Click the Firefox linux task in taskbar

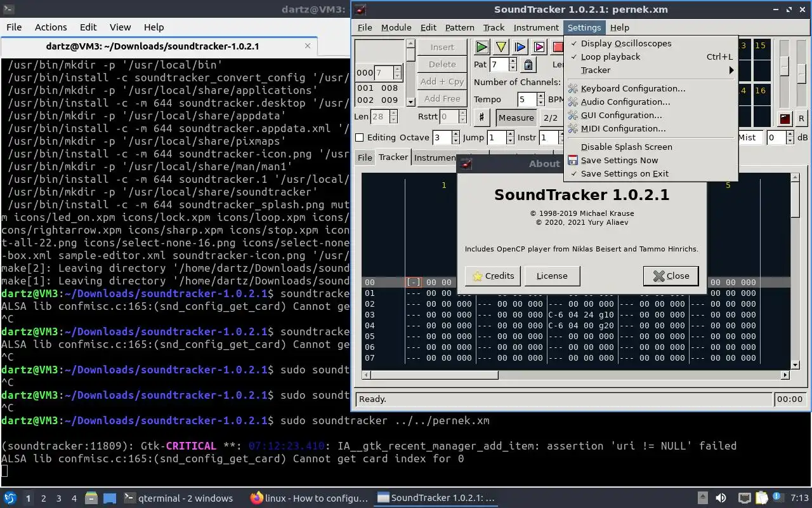pyautogui.click(x=310, y=498)
